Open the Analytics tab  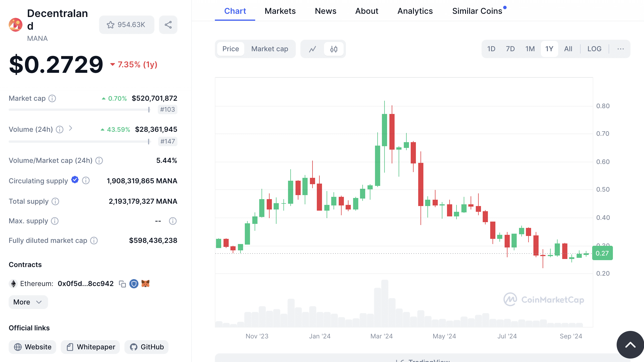click(x=415, y=11)
